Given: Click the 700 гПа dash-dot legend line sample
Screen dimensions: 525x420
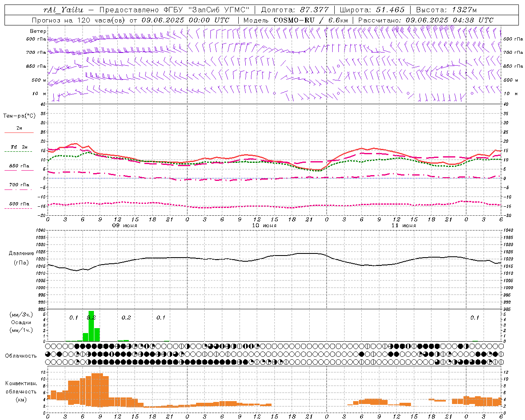Looking at the screenshot, I should coord(18,189).
